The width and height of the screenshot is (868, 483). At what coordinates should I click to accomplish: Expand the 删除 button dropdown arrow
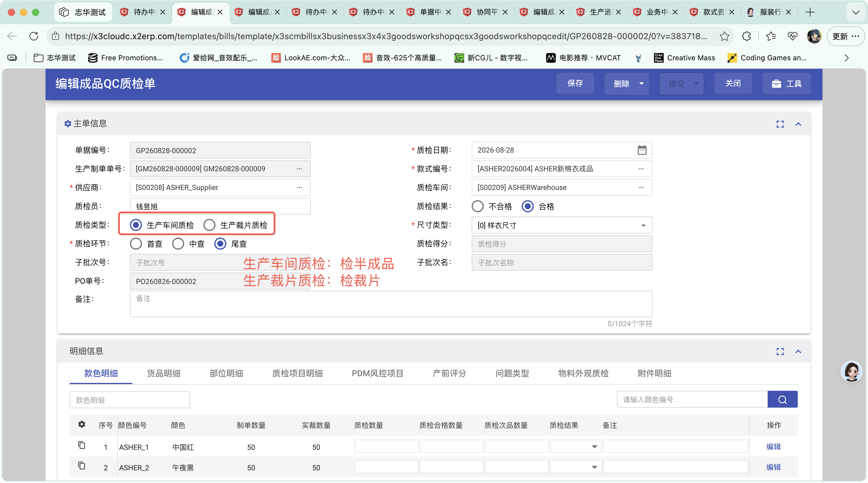pos(642,84)
